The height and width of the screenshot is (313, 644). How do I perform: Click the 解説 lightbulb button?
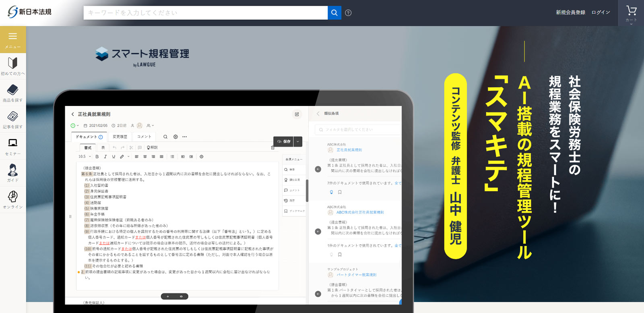[153, 148]
